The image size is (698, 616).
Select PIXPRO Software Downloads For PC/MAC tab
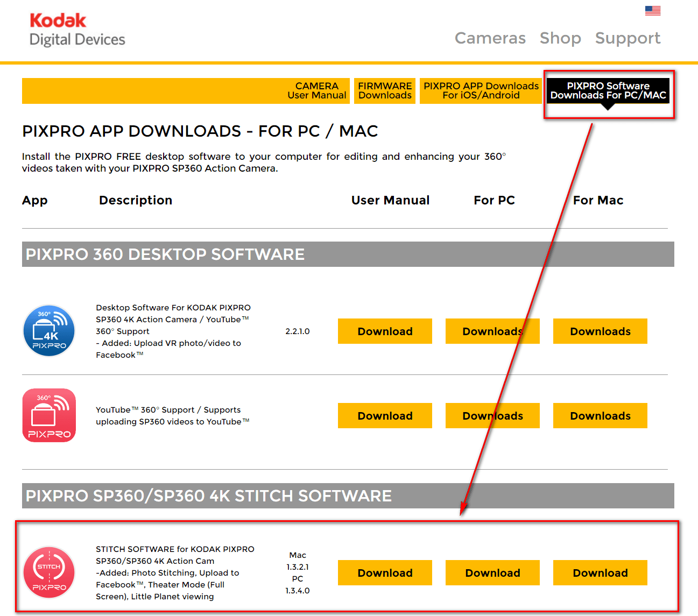608,90
